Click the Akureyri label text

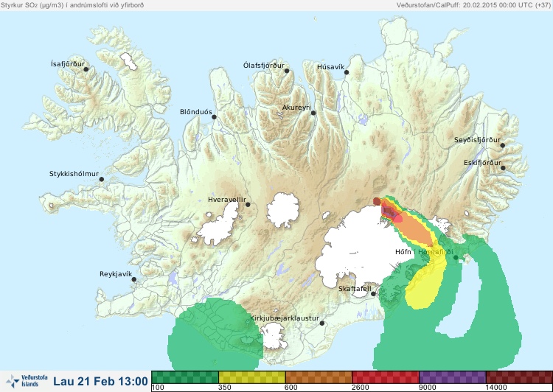tap(296, 108)
